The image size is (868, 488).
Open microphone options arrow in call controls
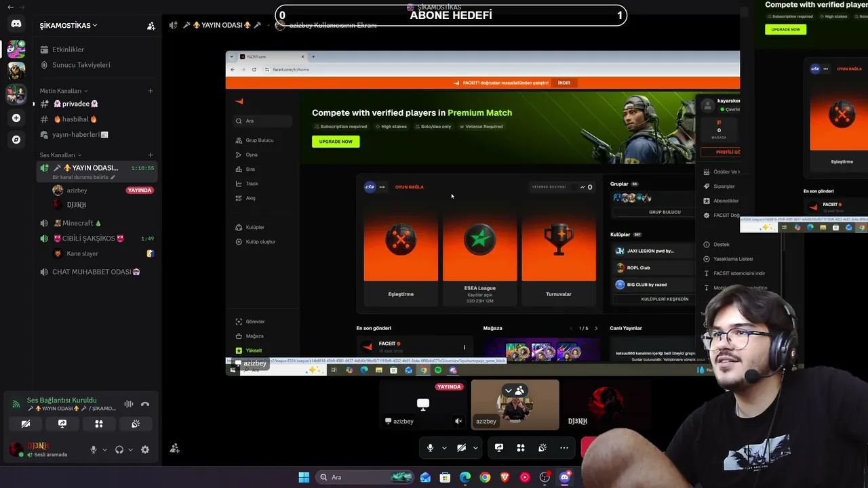pyautogui.click(x=444, y=447)
